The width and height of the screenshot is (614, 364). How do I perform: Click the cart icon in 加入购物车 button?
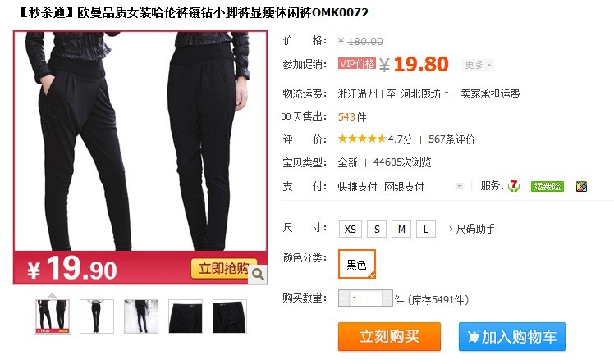473,337
